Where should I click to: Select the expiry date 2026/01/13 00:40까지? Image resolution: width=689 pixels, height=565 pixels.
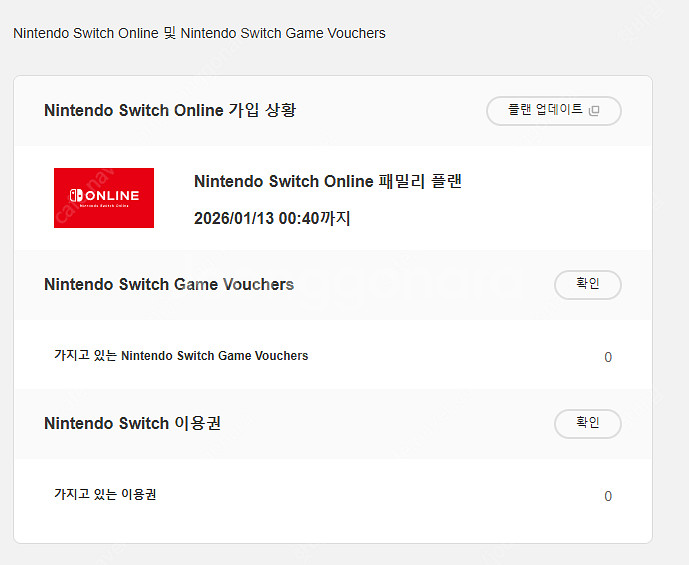pos(272,218)
